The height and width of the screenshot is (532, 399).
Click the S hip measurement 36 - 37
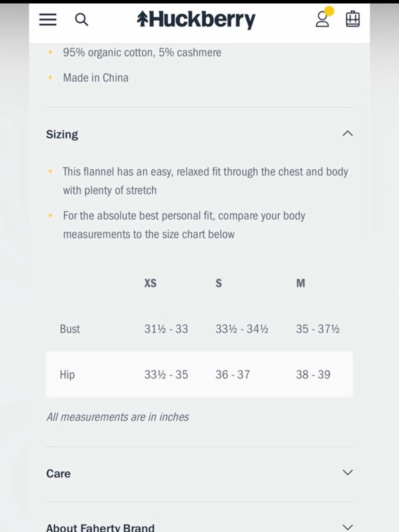coord(233,374)
